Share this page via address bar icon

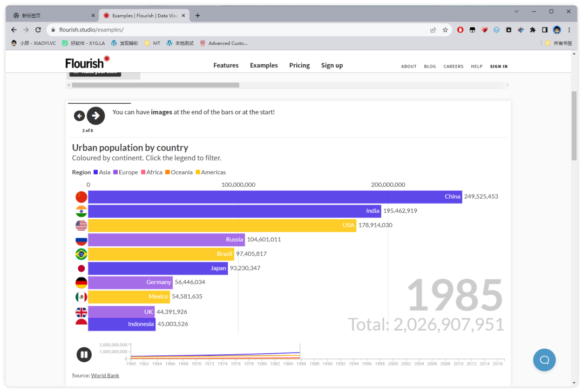click(x=433, y=30)
